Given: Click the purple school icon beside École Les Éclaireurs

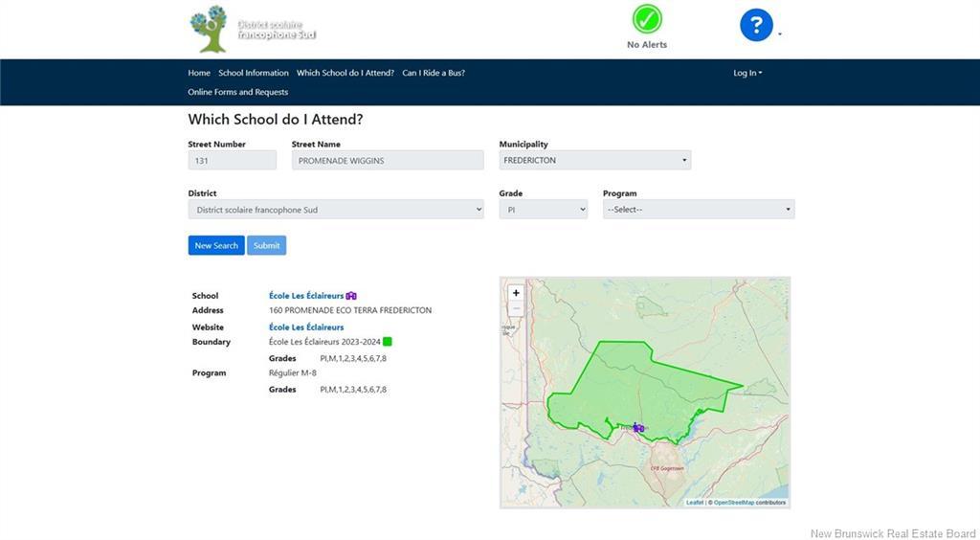Looking at the screenshot, I should pos(351,296).
